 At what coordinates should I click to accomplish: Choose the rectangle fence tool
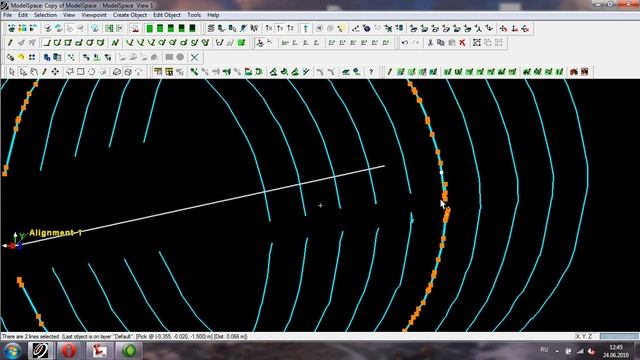[81, 72]
